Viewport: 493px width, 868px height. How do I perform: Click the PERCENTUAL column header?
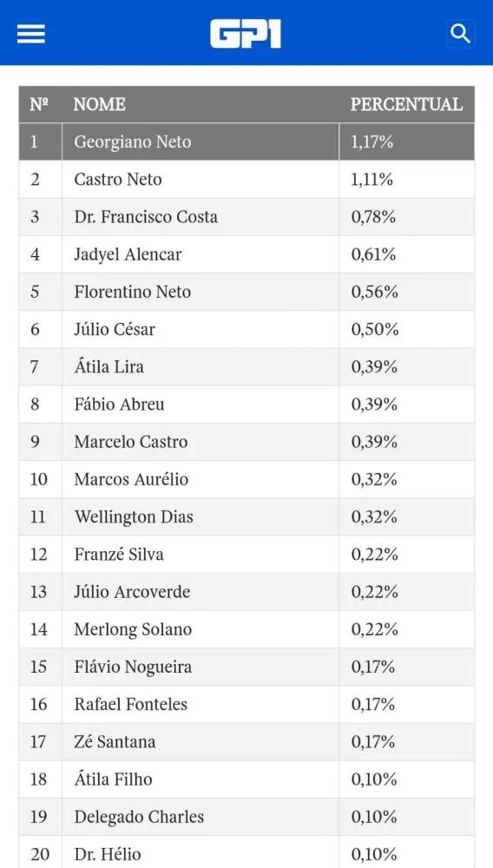pyautogui.click(x=406, y=104)
